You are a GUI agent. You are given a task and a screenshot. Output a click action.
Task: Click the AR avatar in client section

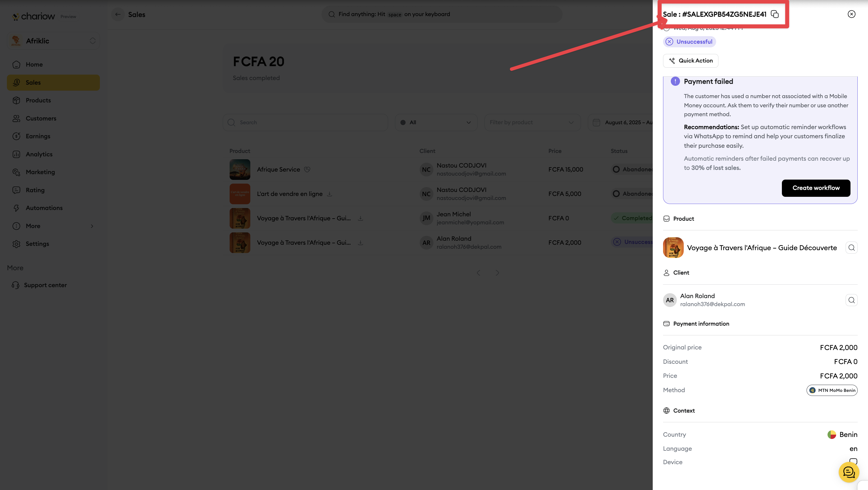coord(670,300)
